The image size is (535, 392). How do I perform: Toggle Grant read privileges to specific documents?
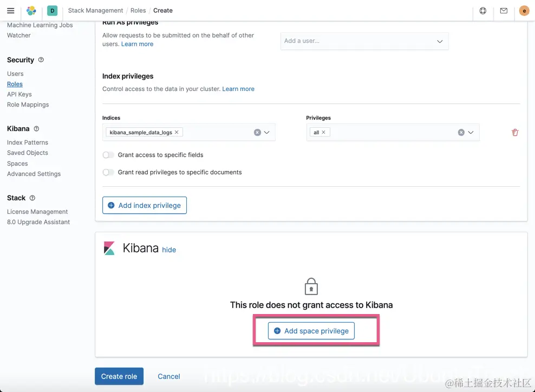(x=108, y=172)
